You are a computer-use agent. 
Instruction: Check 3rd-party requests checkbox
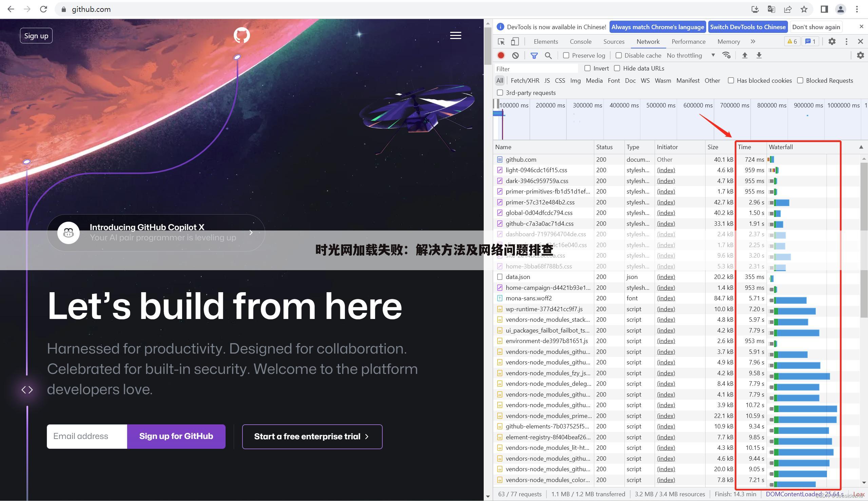pos(500,93)
